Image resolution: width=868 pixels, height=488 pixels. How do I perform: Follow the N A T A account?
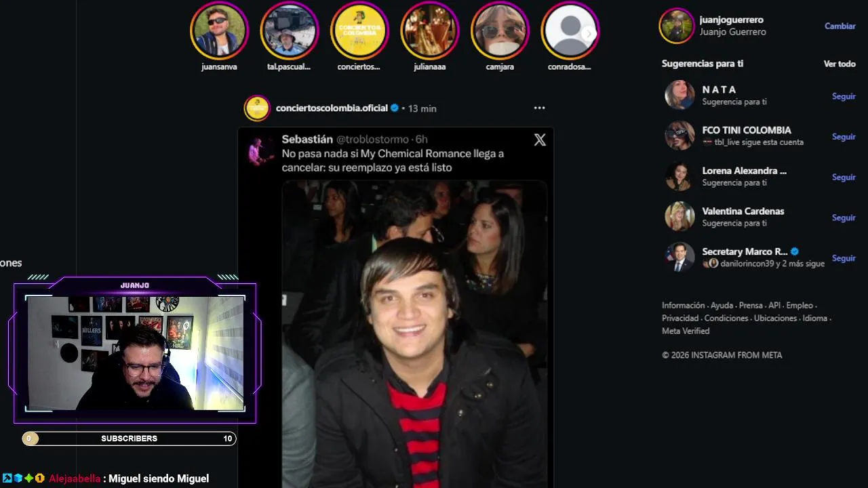click(x=844, y=96)
